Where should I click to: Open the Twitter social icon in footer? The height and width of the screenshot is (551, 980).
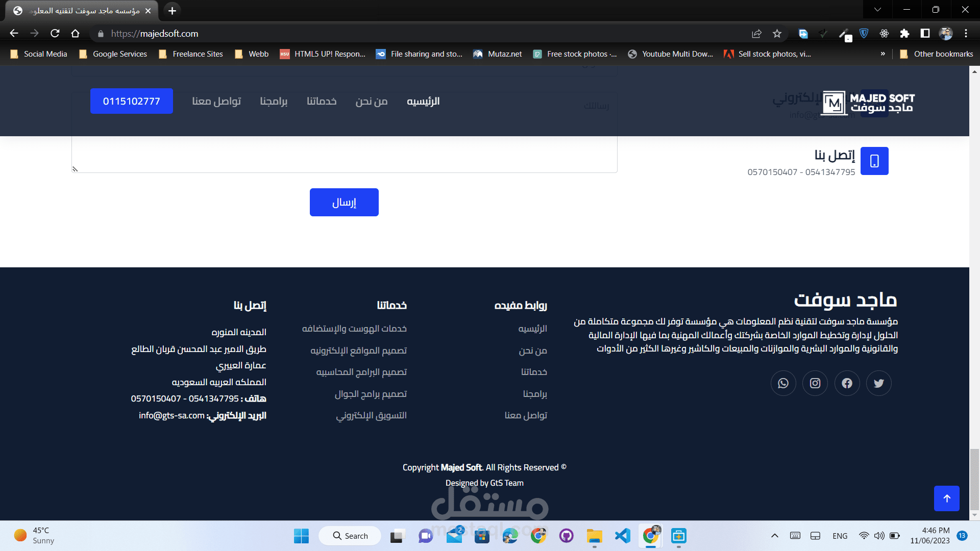(878, 383)
